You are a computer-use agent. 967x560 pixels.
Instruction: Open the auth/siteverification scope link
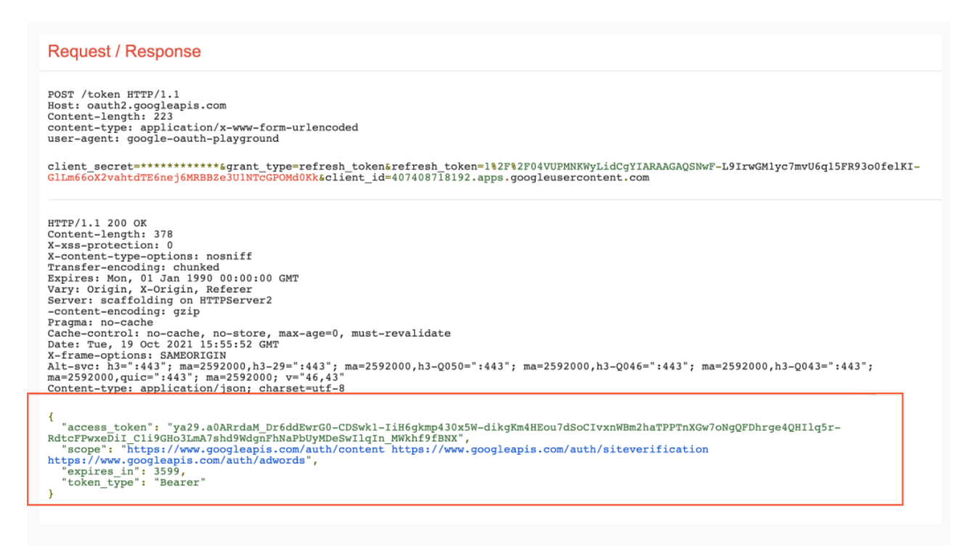tap(550, 449)
